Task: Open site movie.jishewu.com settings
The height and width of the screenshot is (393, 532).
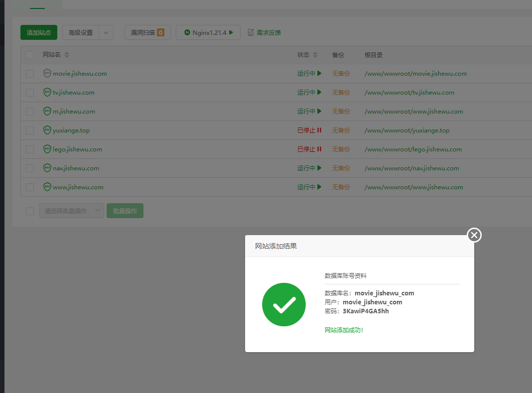Action: pyautogui.click(x=80, y=74)
